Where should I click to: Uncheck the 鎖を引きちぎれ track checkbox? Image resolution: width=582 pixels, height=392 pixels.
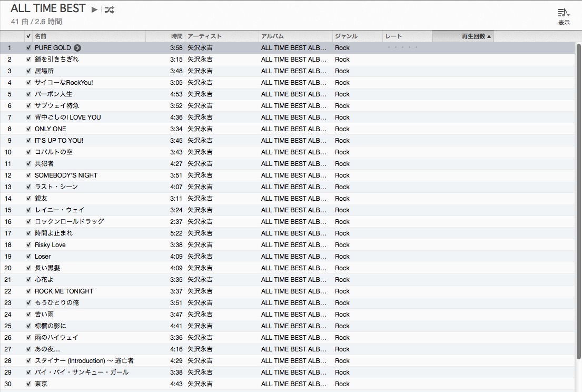click(x=28, y=60)
